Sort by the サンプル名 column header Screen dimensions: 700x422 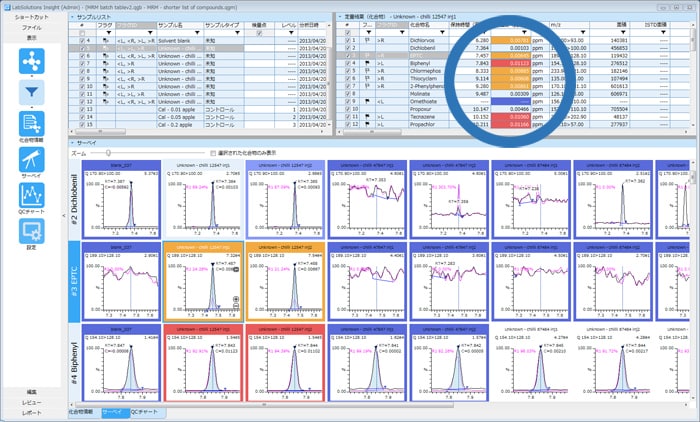[180, 25]
